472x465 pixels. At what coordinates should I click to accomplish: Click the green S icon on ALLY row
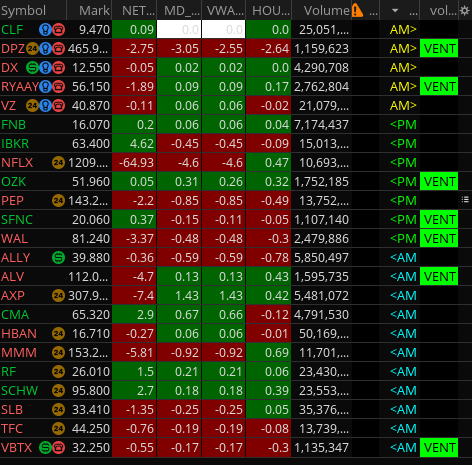pyautogui.click(x=58, y=258)
